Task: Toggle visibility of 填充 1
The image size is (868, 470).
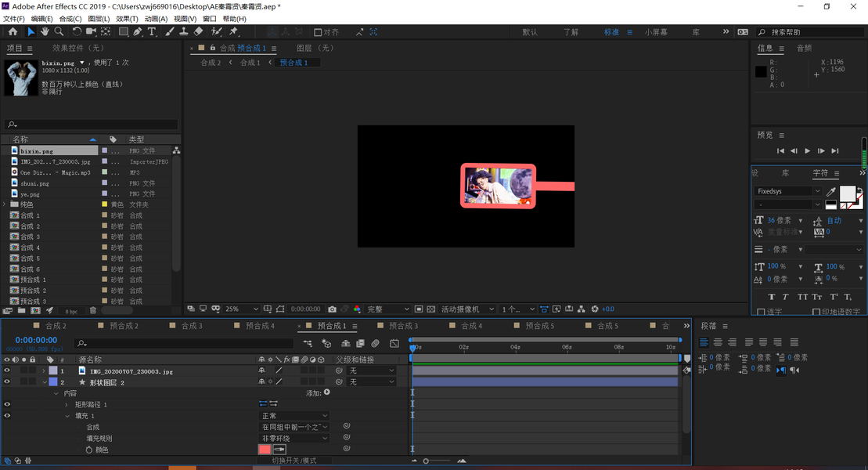Action: point(7,416)
